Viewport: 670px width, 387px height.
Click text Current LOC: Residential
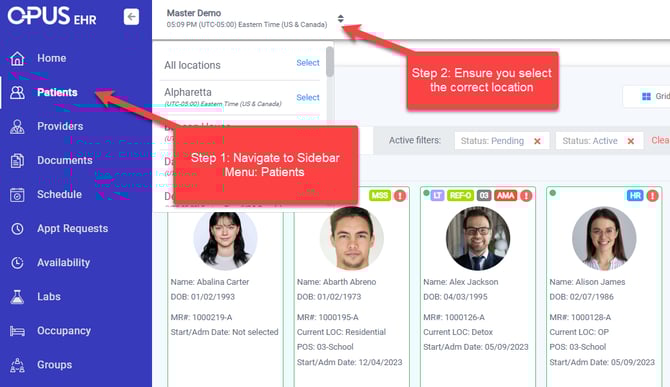click(x=341, y=332)
